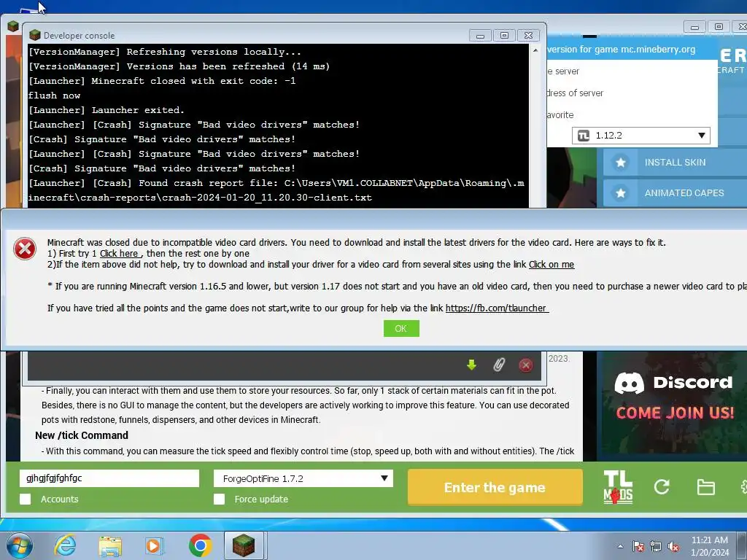
Task: Click the 'New /tick Command' heading
Action: 82,435
